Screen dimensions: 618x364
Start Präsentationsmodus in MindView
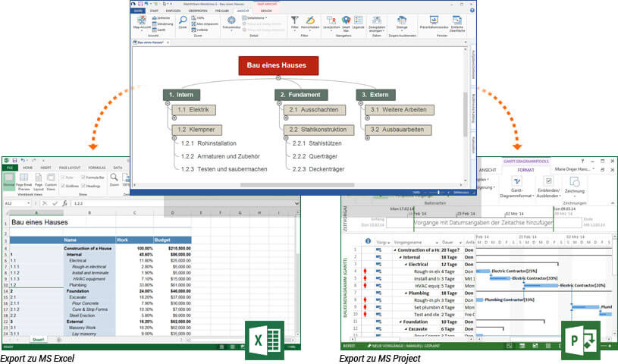click(434, 22)
